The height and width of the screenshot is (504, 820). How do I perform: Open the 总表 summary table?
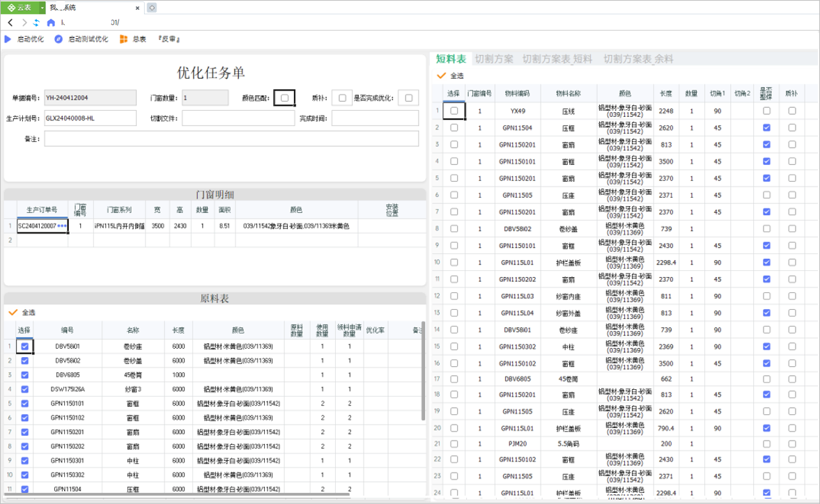coord(133,39)
